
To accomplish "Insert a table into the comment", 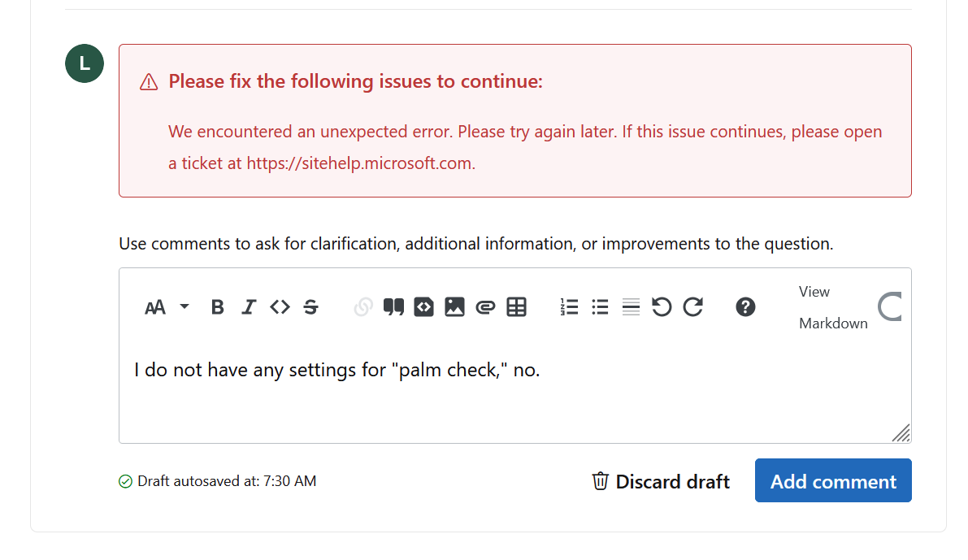I will tap(516, 307).
